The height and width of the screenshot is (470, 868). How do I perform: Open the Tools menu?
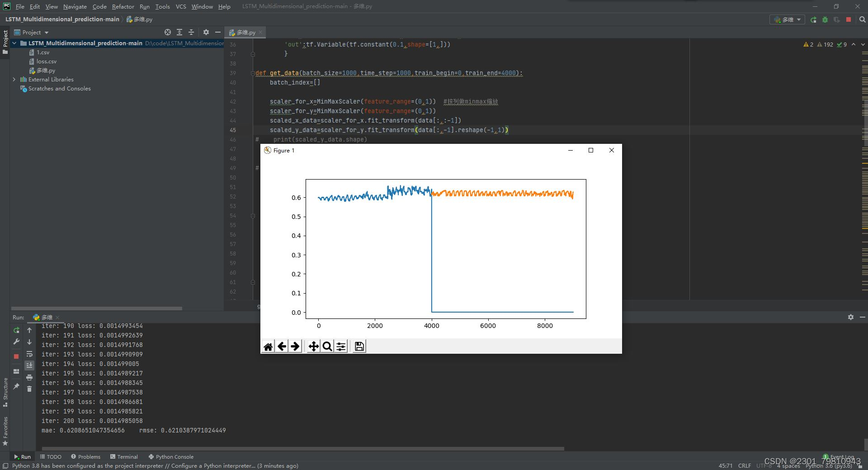coord(162,6)
